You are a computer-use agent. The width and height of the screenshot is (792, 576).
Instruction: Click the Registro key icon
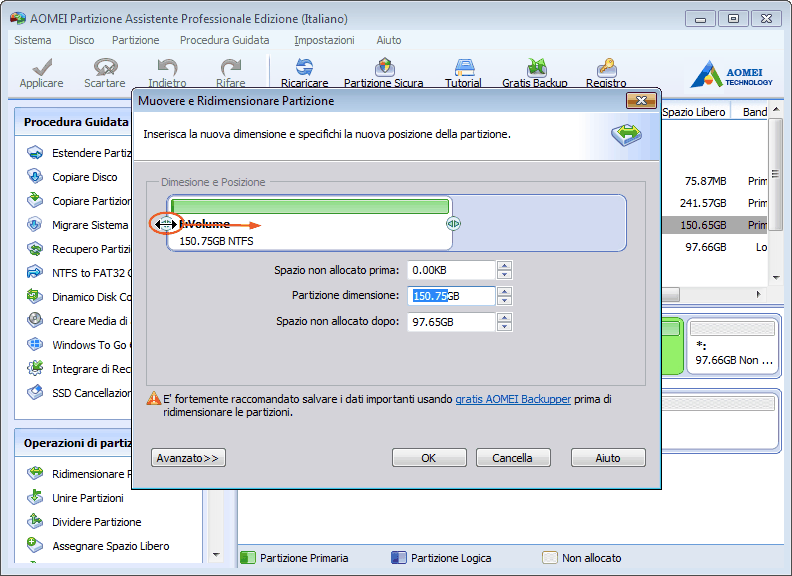pos(606,67)
